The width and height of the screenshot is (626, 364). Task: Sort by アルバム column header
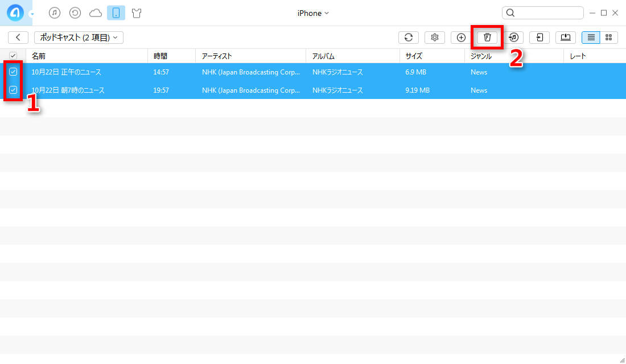click(x=353, y=56)
